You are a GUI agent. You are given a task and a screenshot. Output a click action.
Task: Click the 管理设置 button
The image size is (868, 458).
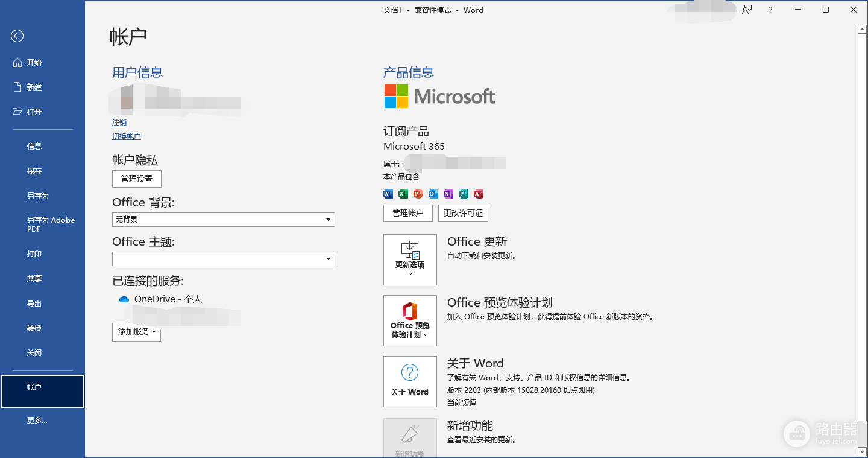(x=137, y=179)
